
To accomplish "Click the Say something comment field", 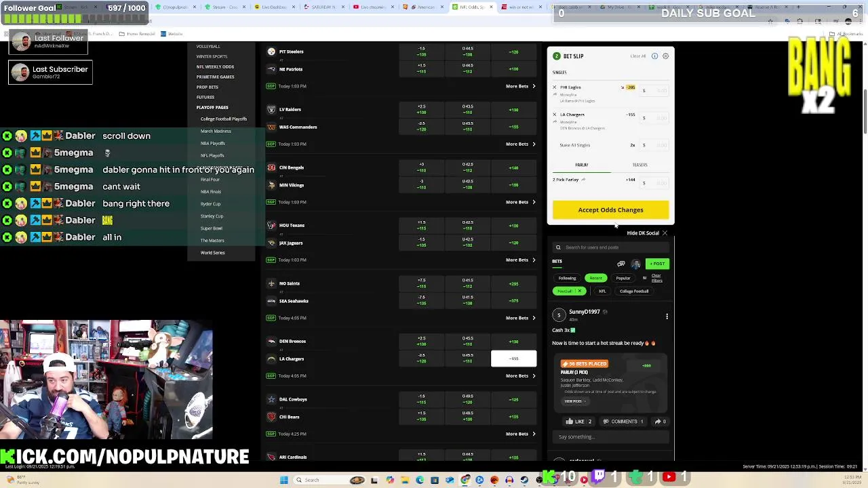I will 610,437.
